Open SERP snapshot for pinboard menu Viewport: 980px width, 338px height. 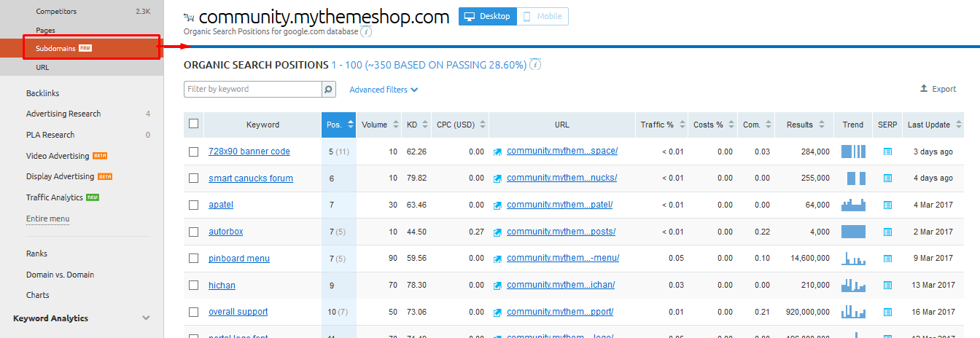click(x=887, y=259)
